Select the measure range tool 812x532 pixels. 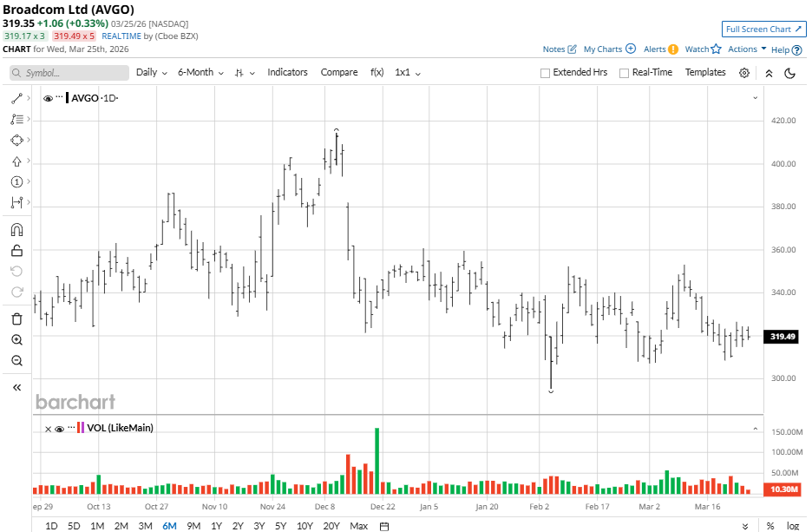tap(16, 202)
